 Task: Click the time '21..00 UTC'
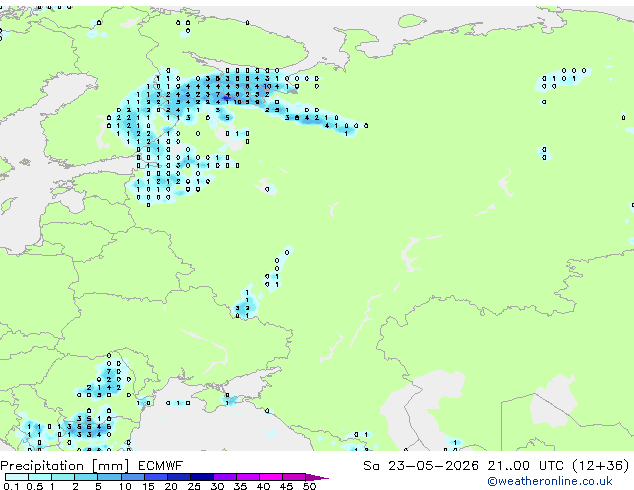[525, 466]
